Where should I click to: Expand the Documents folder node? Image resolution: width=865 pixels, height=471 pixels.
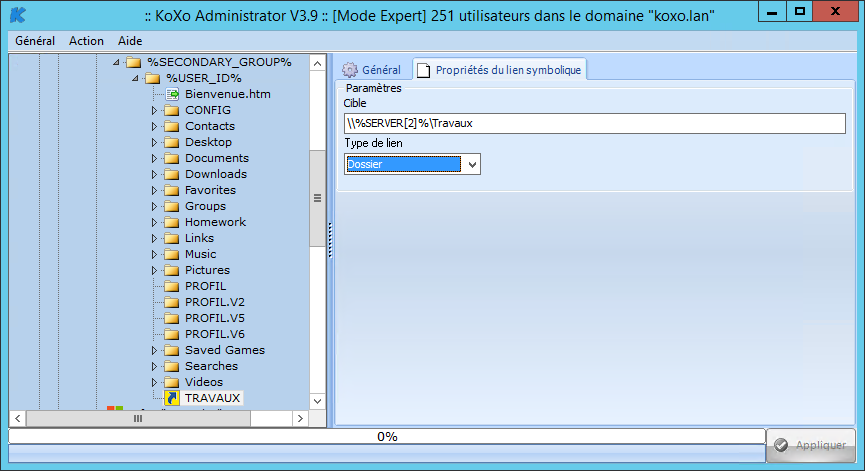pos(154,158)
